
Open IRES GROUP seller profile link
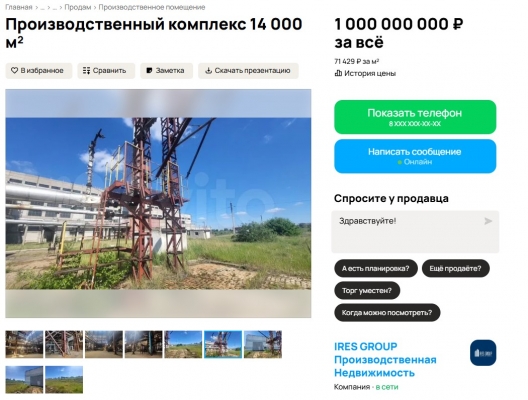coord(385,360)
